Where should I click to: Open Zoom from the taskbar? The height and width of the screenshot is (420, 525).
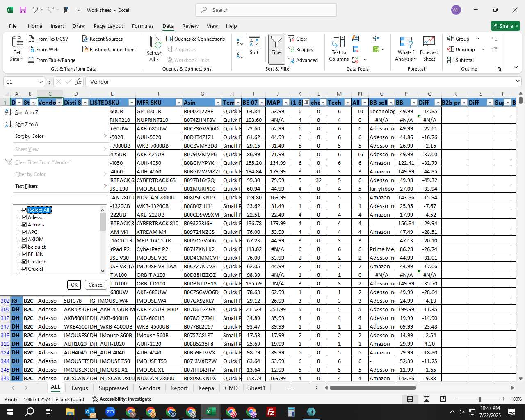pos(110,412)
